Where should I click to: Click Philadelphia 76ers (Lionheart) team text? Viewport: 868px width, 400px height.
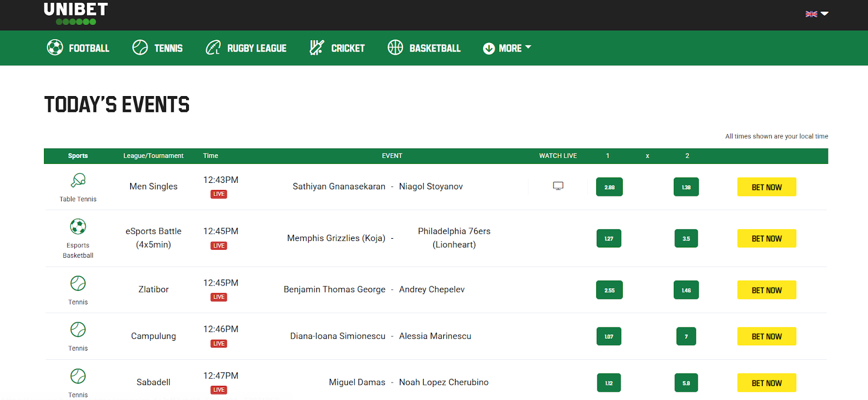454,238
